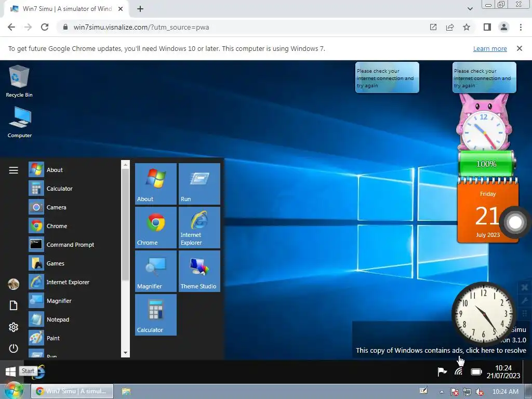Select the Win7 Simu browser tab
532x399 pixels.
(x=67, y=9)
